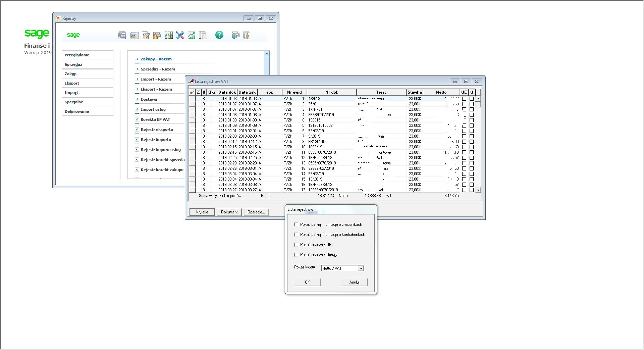Viewport: 644px width, 350px height.
Task: Click arrow icon beside Korekta NP VAT
Action: [x=137, y=119]
